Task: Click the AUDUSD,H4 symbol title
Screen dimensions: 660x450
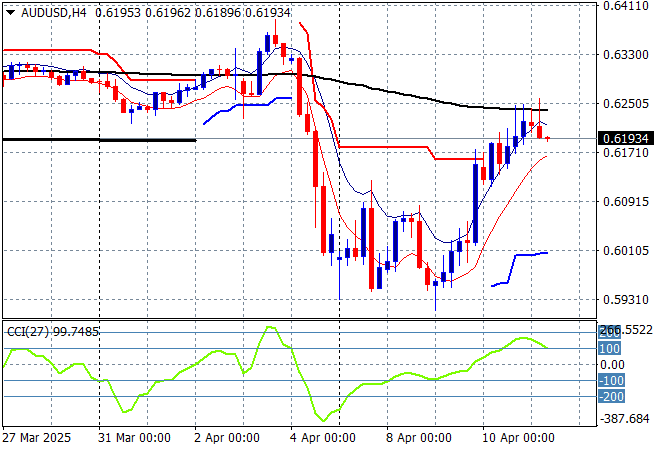Action: [54, 13]
